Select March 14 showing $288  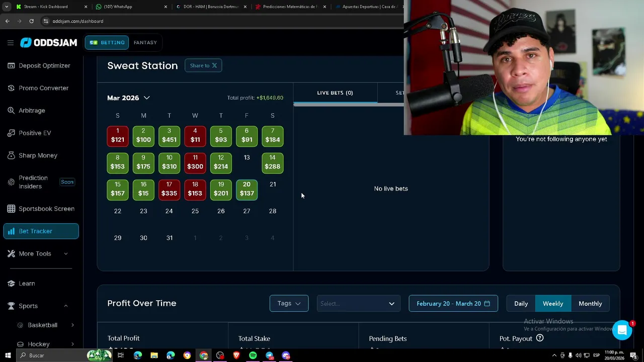click(x=273, y=162)
